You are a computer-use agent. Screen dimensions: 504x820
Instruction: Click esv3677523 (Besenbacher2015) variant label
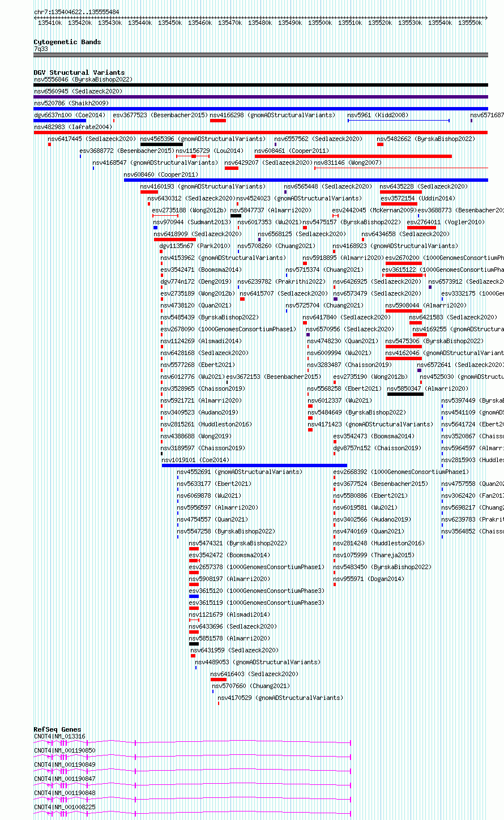pyautogui.click(x=160, y=115)
